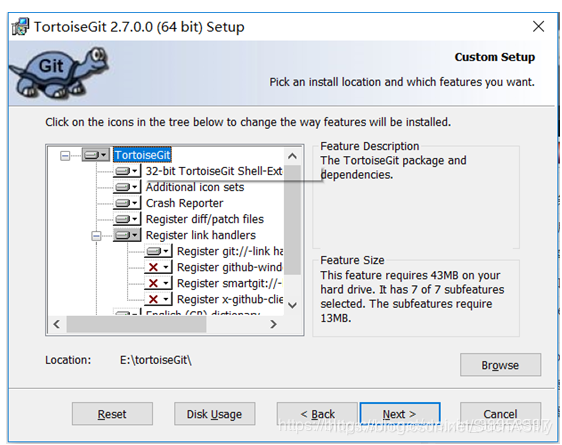Click the installer icon in title bar
Image resolution: width=562 pixels, height=445 pixels.
(x=20, y=27)
